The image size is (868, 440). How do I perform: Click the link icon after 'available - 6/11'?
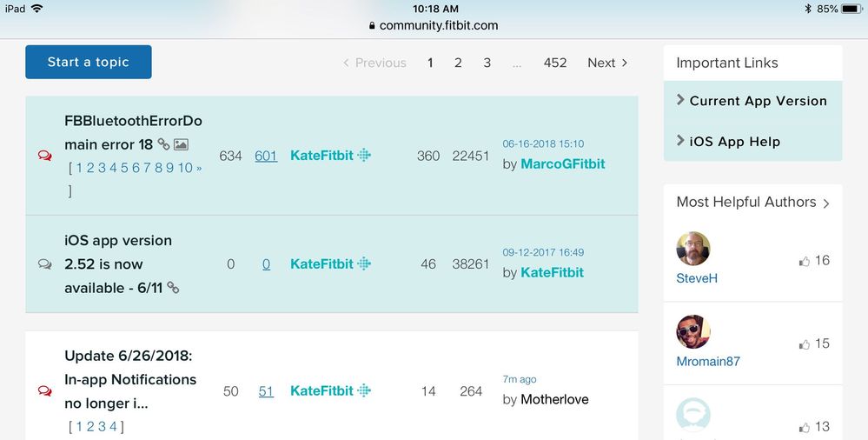pyautogui.click(x=173, y=288)
